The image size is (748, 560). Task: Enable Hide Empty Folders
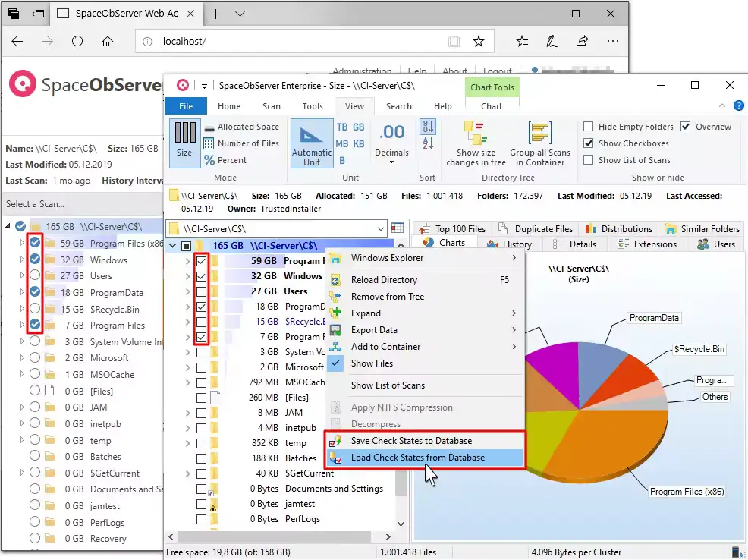tap(589, 127)
